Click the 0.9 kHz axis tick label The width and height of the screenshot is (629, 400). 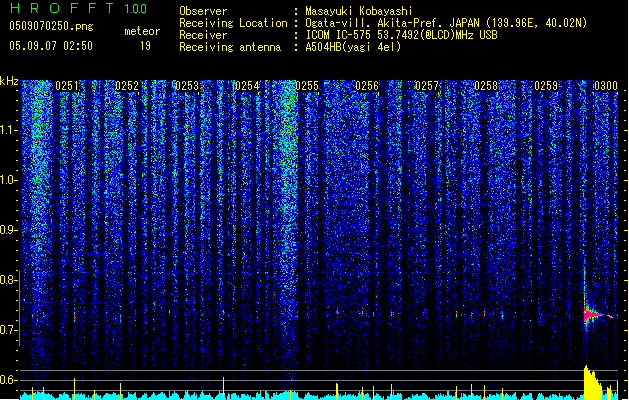point(8,230)
